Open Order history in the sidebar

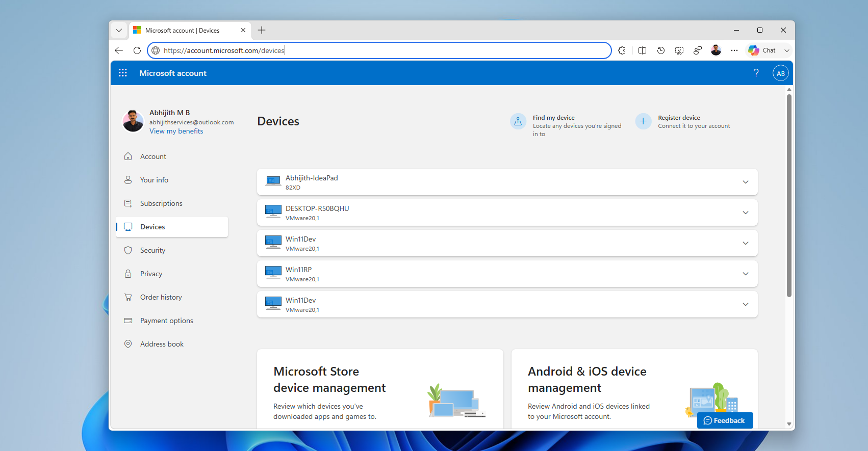172,297
